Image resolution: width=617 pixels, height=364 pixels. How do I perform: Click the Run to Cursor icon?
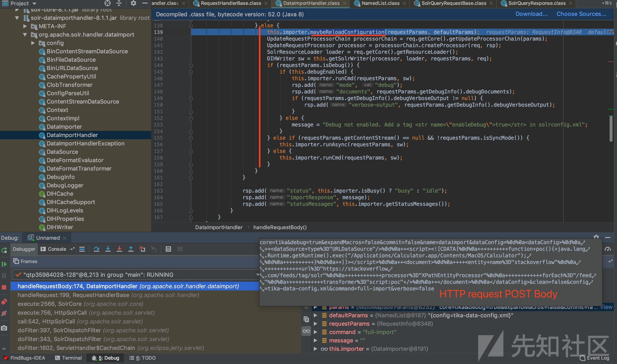coord(154,249)
